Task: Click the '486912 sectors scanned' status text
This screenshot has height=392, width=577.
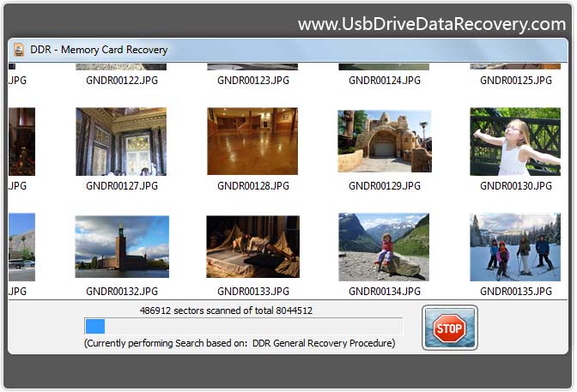Action: tap(226, 311)
